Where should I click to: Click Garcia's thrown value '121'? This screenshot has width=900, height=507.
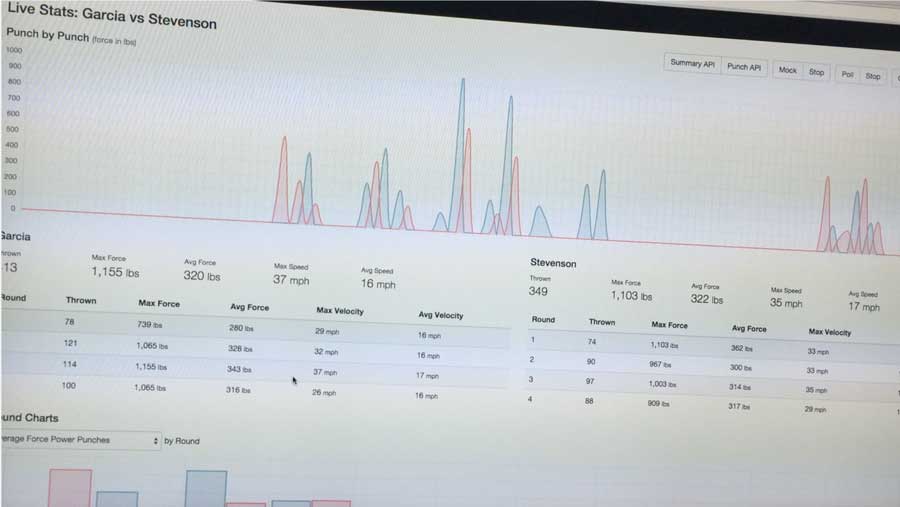pos(70,343)
